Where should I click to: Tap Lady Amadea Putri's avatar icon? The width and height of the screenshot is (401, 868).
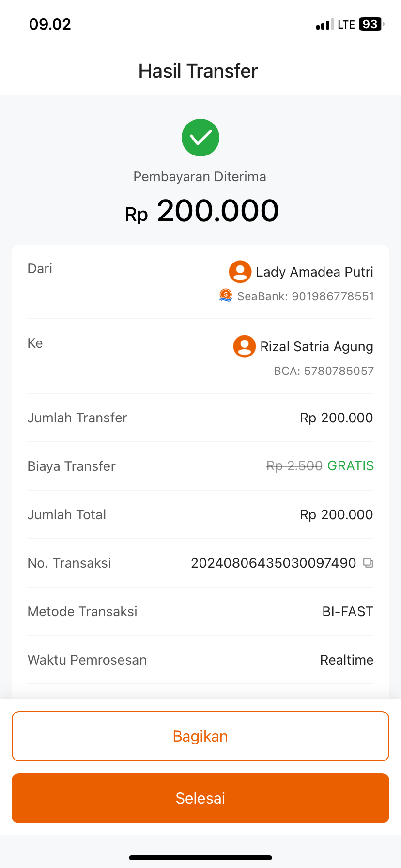point(240,272)
